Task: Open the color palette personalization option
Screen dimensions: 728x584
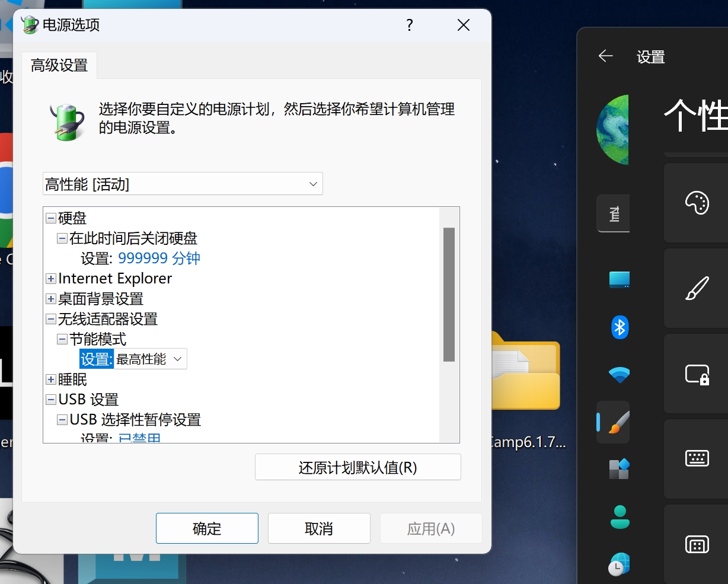Action: click(x=697, y=203)
